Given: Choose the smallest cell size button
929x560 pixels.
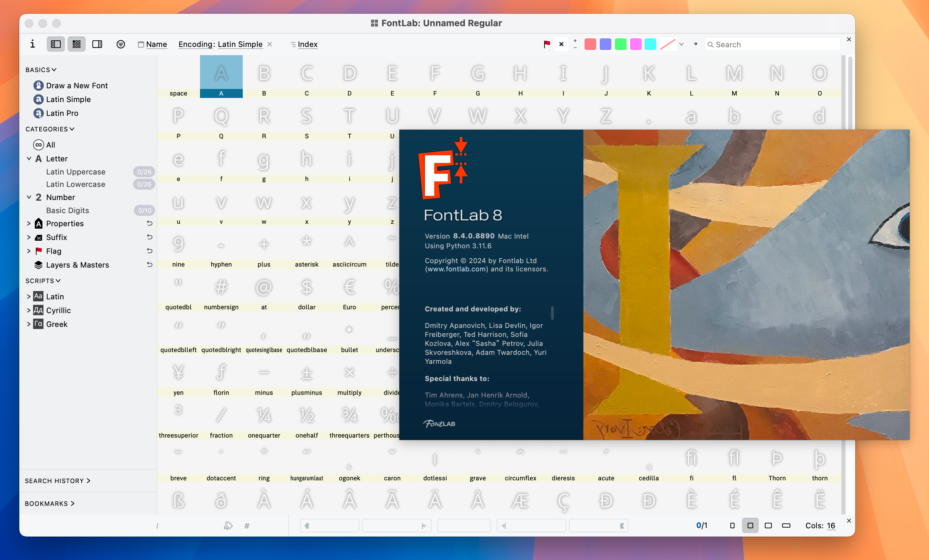Looking at the screenshot, I should coord(732,526).
